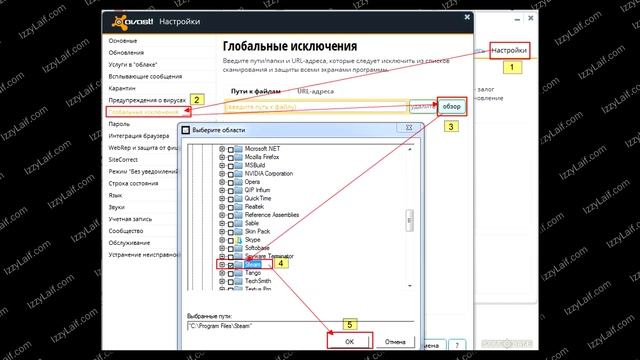
Task: Click the folder tree scroll-down arrow
Action: pyautogui.click(x=409, y=286)
